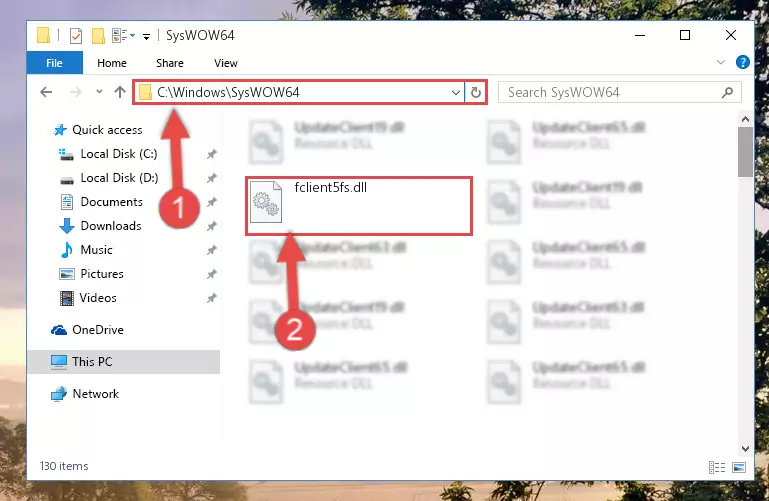This screenshot has height=501, width=769.
Task: Open the Customize Quick Access Toolbar dropdown
Action: point(146,36)
